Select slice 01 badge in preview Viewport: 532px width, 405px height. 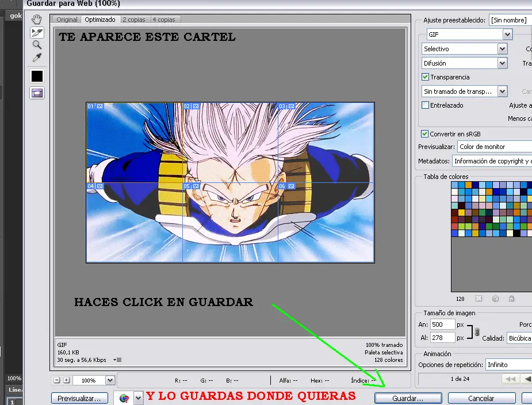[95, 106]
